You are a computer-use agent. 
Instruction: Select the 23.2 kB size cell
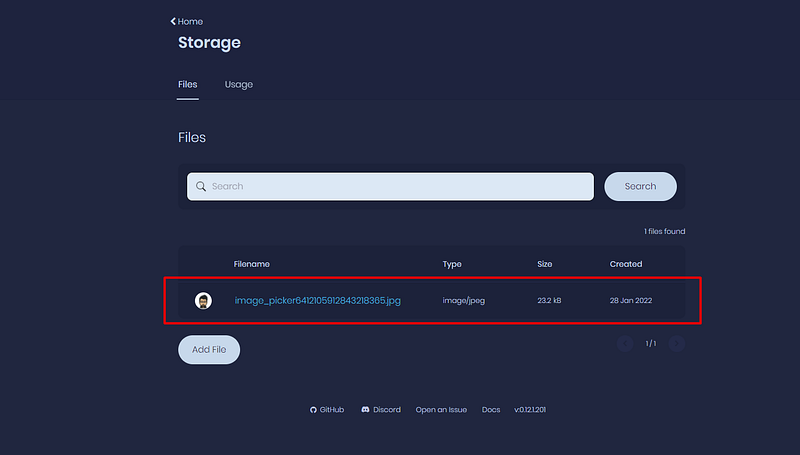tap(549, 300)
